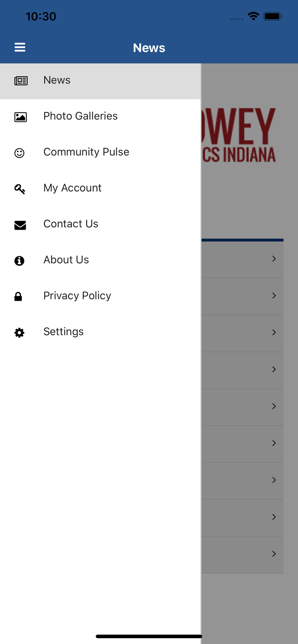
Task: Open the Settings menu item
Action: [x=100, y=333]
